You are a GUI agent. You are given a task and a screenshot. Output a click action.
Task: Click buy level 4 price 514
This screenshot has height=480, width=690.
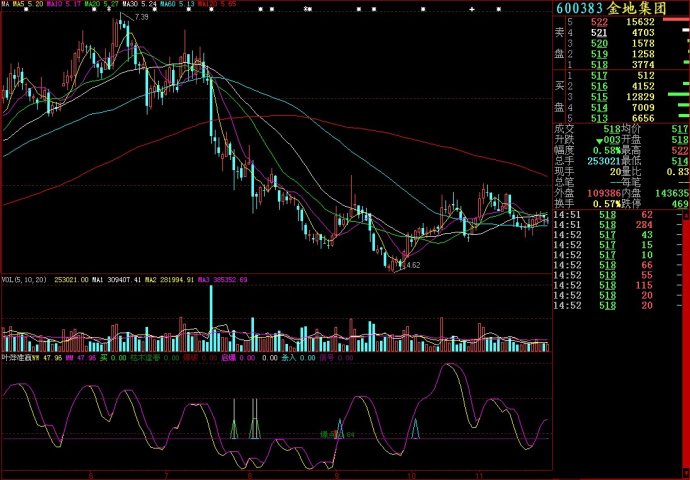coord(599,108)
